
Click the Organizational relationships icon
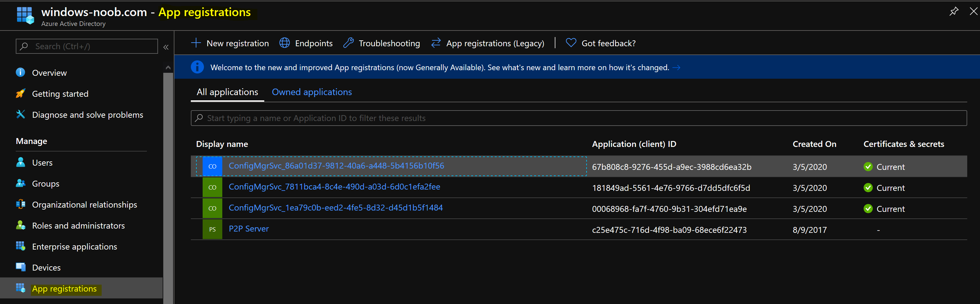(x=21, y=204)
